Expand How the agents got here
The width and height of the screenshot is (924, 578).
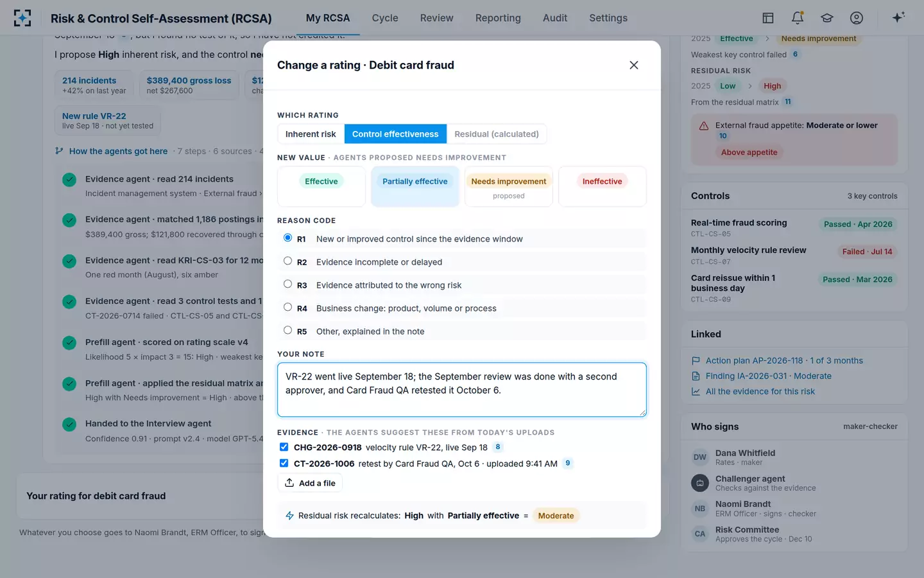(x=118, y=151)
